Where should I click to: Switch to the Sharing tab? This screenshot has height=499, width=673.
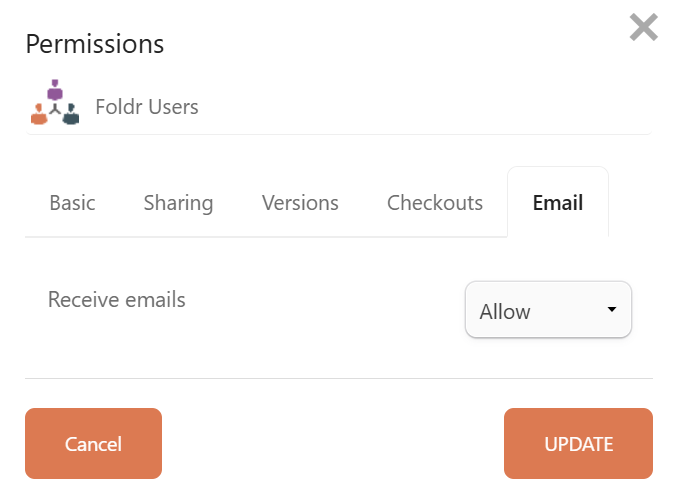(x=178, y=203)
